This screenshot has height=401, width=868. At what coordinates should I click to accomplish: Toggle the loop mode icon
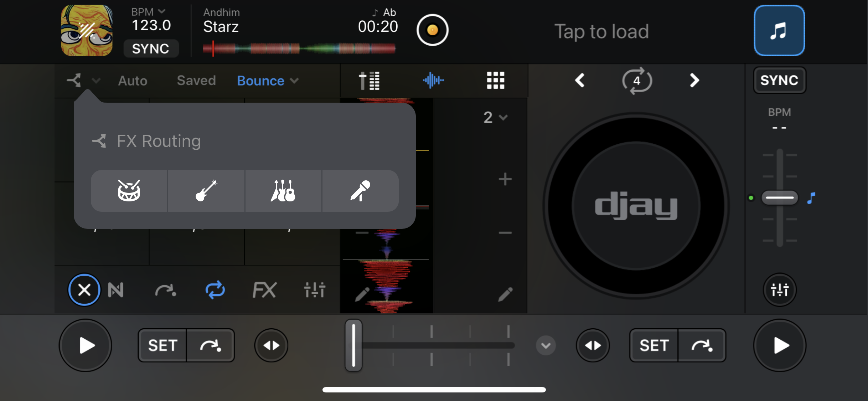[x=215, y=290]
